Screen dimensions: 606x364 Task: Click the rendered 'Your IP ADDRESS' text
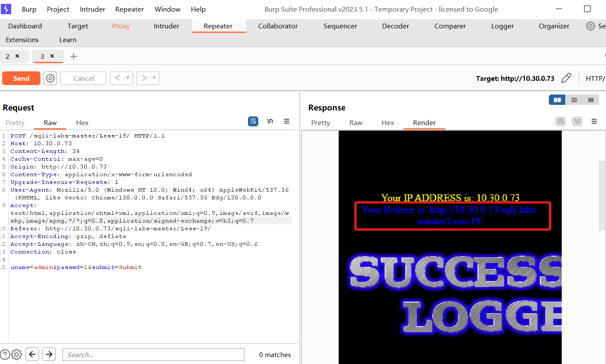pos(450,198)
